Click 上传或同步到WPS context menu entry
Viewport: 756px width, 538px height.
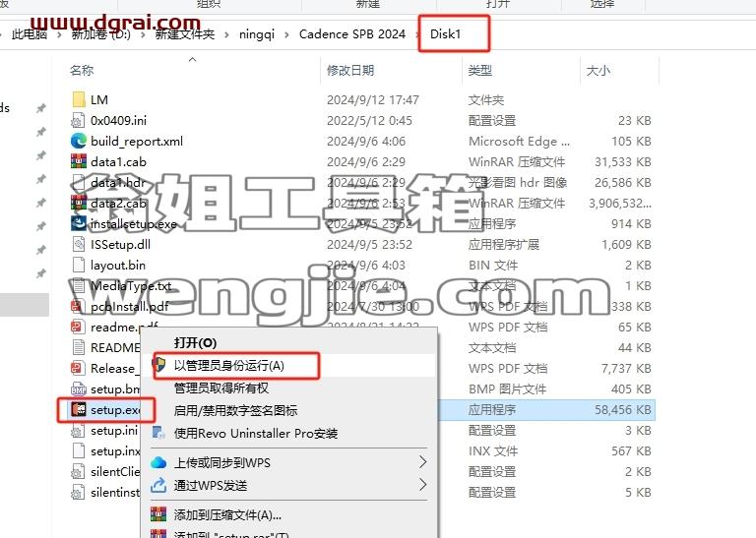point(221,462)
